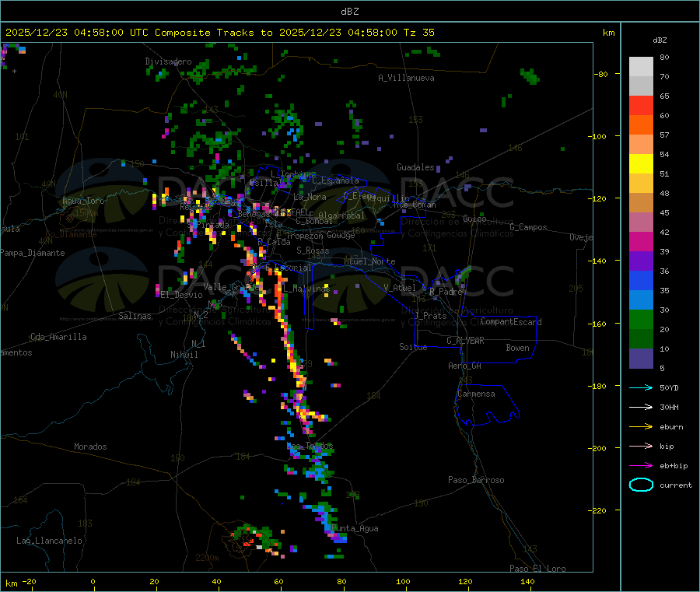Click the 'Agua_Toro' map label
This screenshot has width=700, height=592.
coord(83,201)
